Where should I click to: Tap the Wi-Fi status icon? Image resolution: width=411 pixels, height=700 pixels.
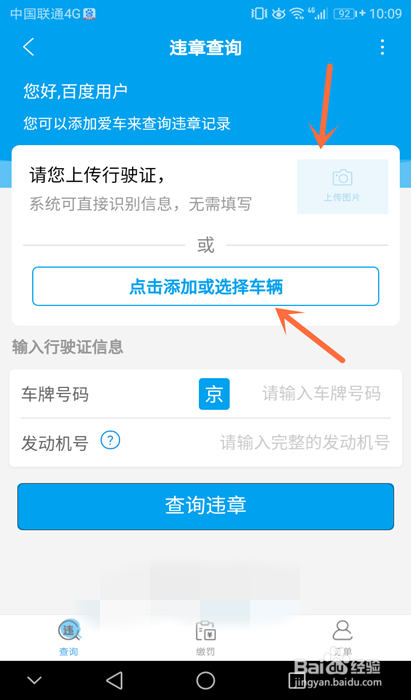pyautogui.click(x=296, y=14)
